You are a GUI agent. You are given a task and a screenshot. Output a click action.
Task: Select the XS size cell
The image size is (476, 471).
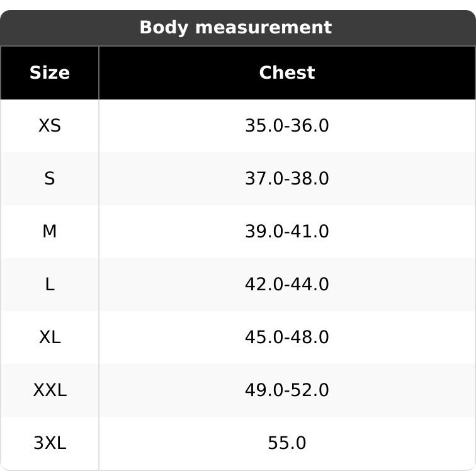click(x=50, y=126)
